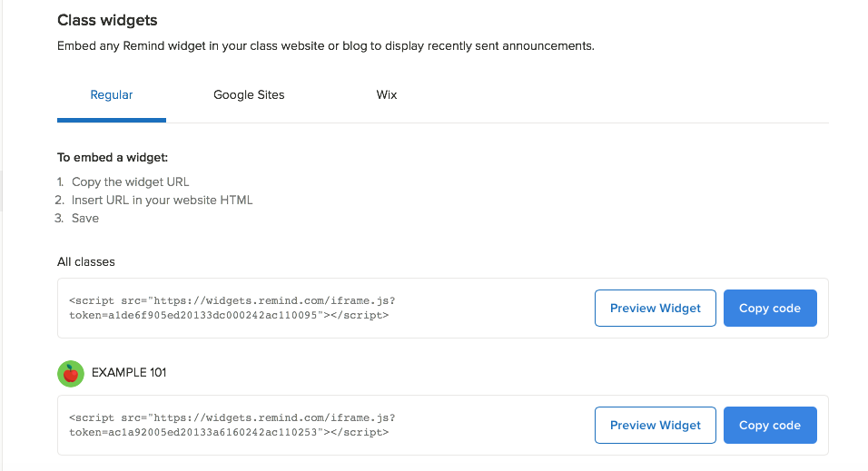Click the 'Save' instruction step

tap(85, 218)
